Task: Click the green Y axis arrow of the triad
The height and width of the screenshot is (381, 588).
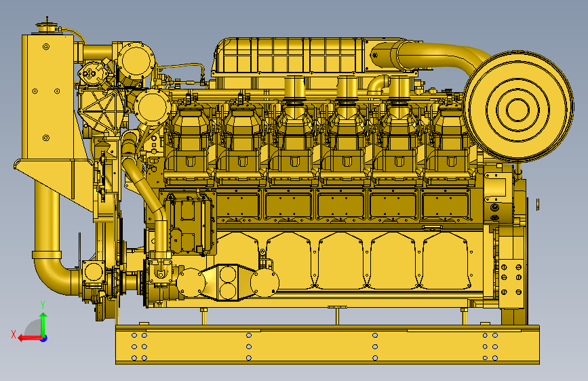Action: click(43, 323)
